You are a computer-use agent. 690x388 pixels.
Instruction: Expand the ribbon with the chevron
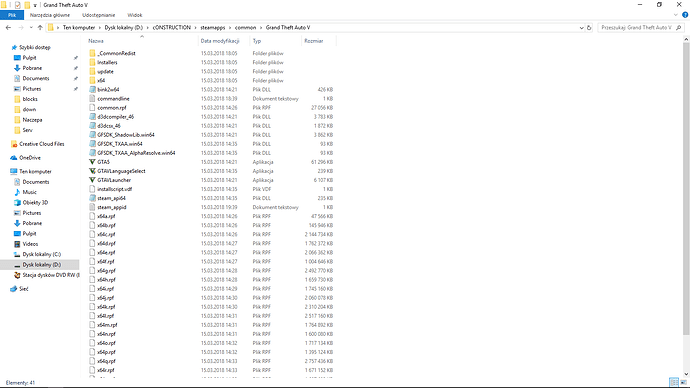click(x=676, y=15)
